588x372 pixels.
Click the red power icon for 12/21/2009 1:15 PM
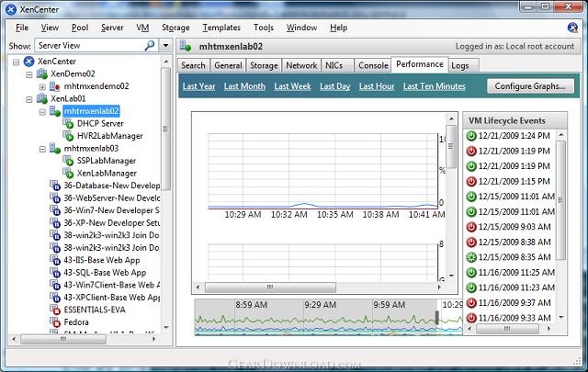pyautogui.click(x=471, y=182)
